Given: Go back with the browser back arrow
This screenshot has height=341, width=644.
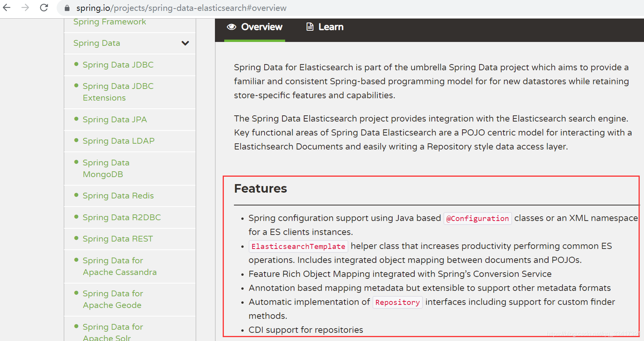Looking at the screenshot, I should pyautogui.click(x=7, y=7).
